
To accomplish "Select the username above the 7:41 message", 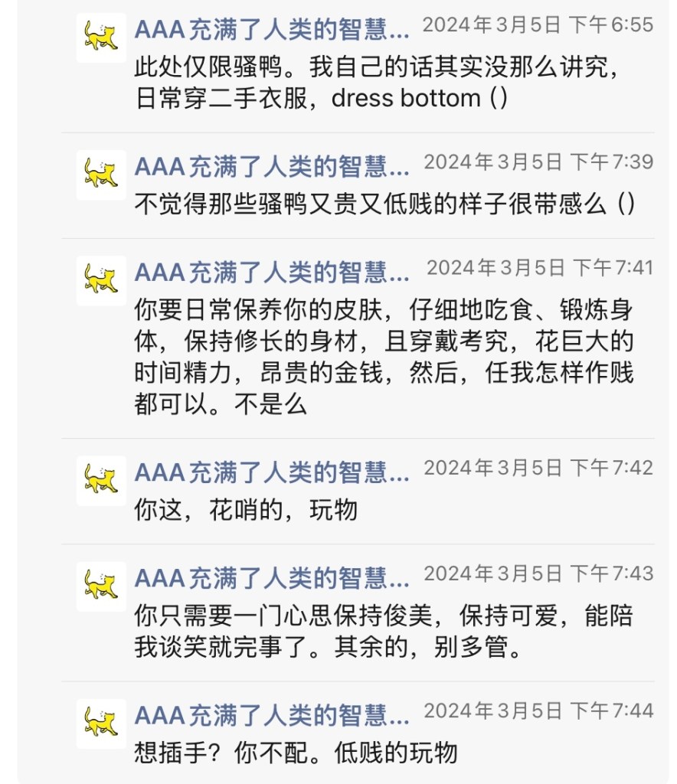I will 272,271.
